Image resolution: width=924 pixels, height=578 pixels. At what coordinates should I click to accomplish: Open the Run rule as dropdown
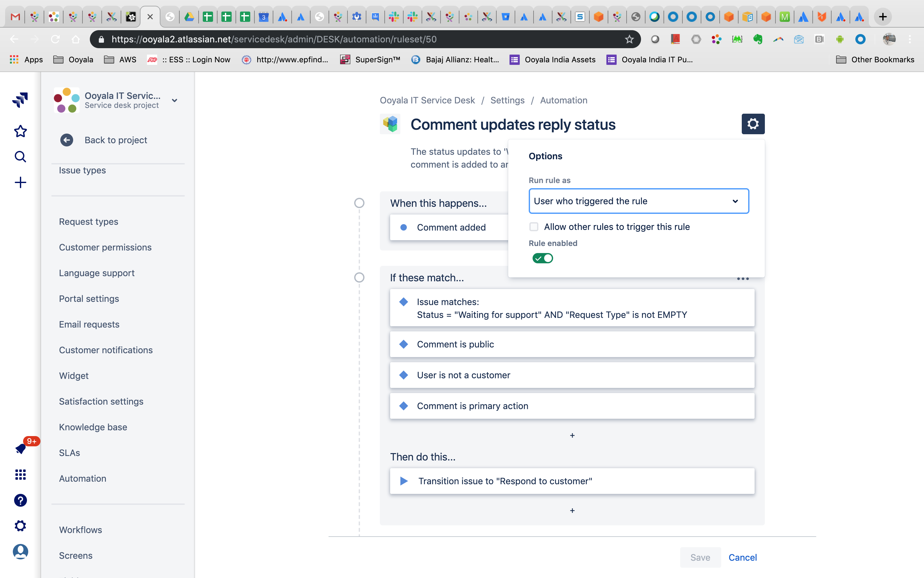click(638, 201)
